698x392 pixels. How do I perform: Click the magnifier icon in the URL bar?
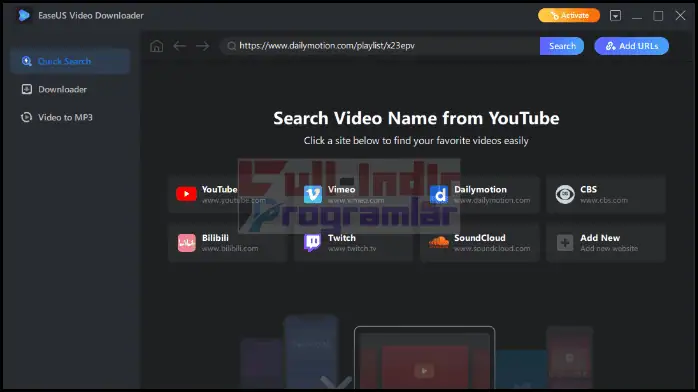click(231, 46)
